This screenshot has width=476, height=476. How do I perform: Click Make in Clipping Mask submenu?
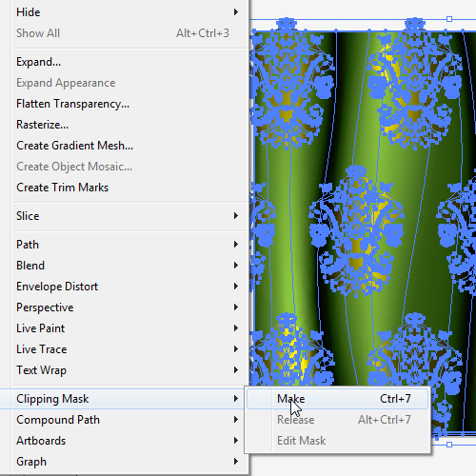tap(337, 399)
